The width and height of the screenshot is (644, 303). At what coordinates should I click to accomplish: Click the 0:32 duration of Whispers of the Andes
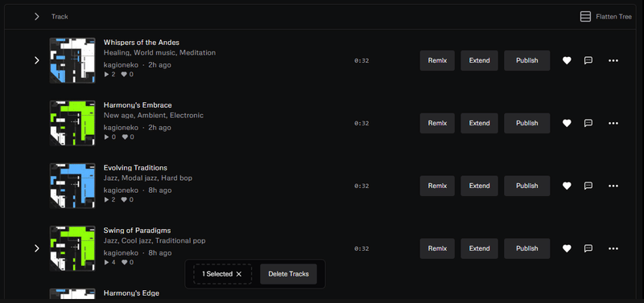tap(361, 61)
